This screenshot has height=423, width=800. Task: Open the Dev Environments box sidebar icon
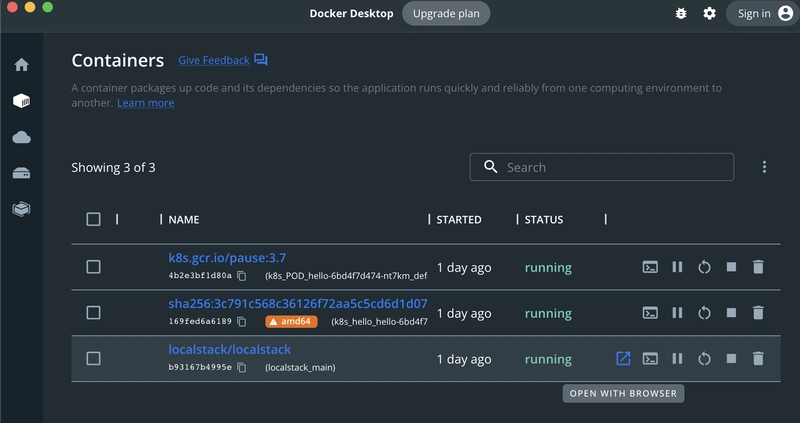21,209
